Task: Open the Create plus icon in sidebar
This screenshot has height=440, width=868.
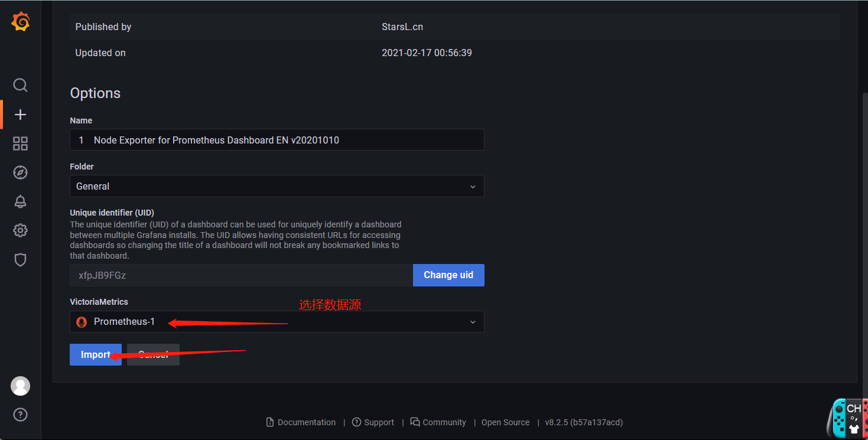Action: click(x=20, y=115)
